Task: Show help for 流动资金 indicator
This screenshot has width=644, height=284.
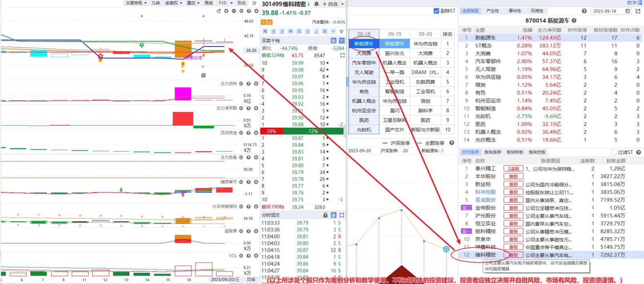Action: coord(249,133)
